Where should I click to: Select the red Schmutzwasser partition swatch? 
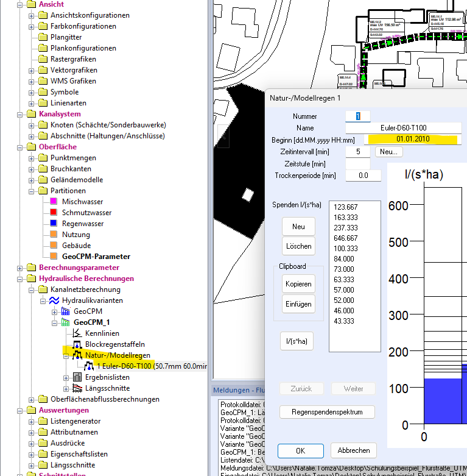[54, 213]
